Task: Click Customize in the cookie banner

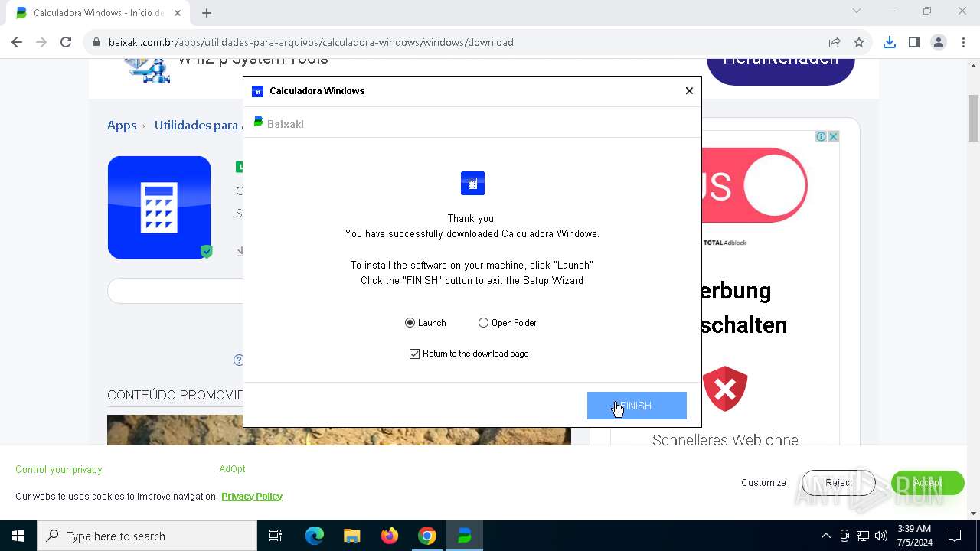Action: click(763, 483)
